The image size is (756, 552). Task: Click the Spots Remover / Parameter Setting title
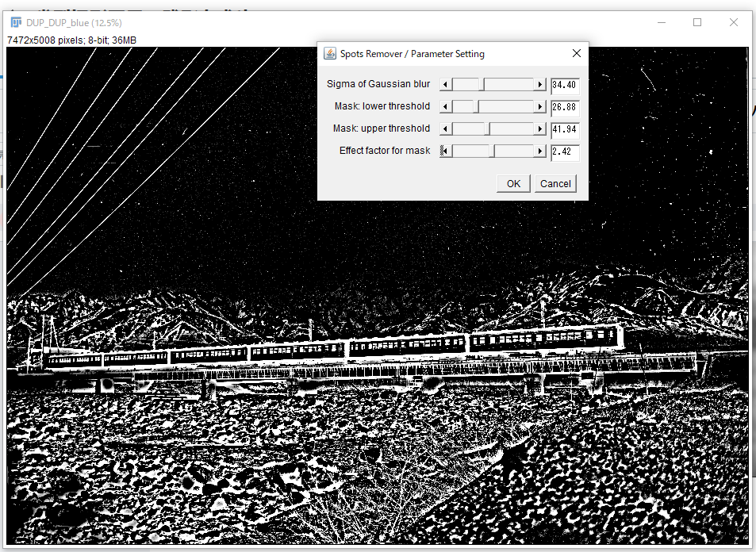tap(413, 54)
